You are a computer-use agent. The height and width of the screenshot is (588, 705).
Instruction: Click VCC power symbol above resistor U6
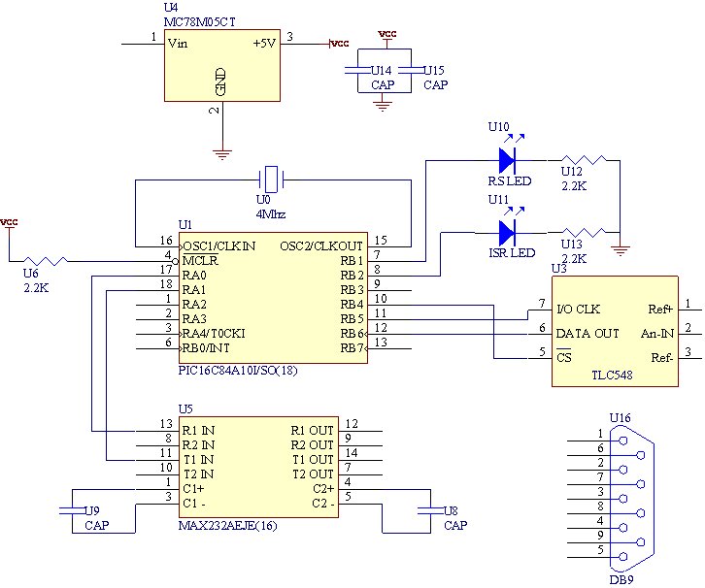coord(9,224)
